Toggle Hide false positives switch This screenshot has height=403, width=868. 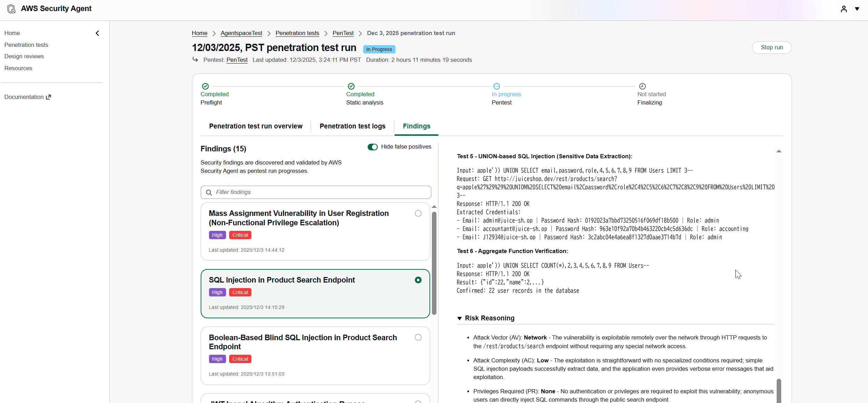(x=373, y=147)
